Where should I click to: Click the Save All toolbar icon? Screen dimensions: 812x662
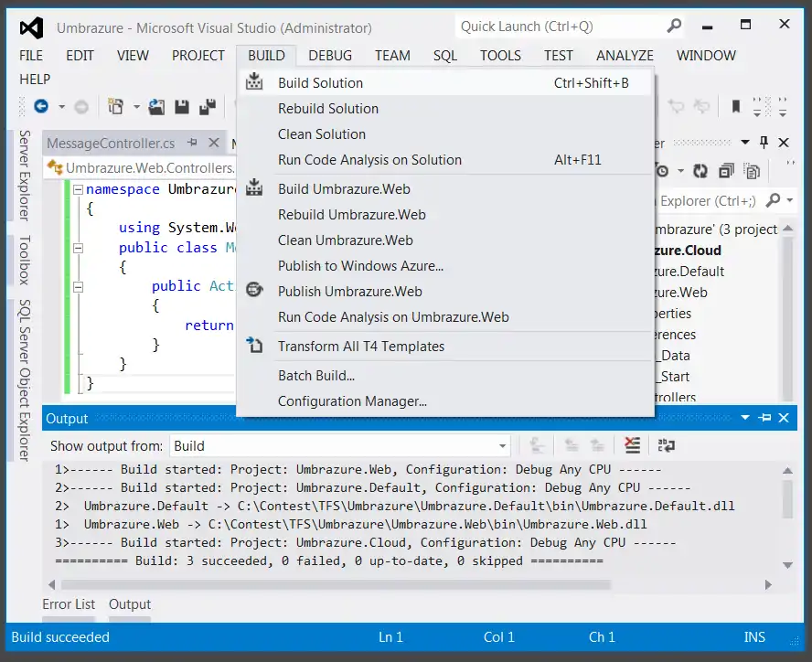coord(208,107)
